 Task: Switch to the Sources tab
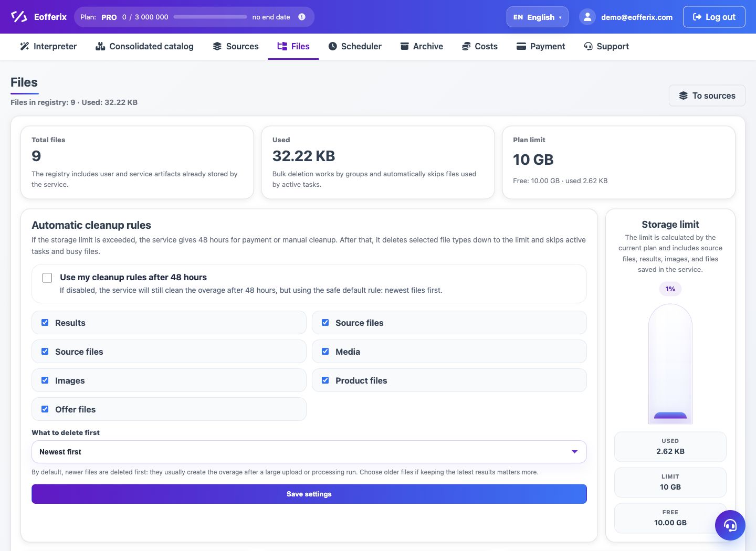(236, 46)
